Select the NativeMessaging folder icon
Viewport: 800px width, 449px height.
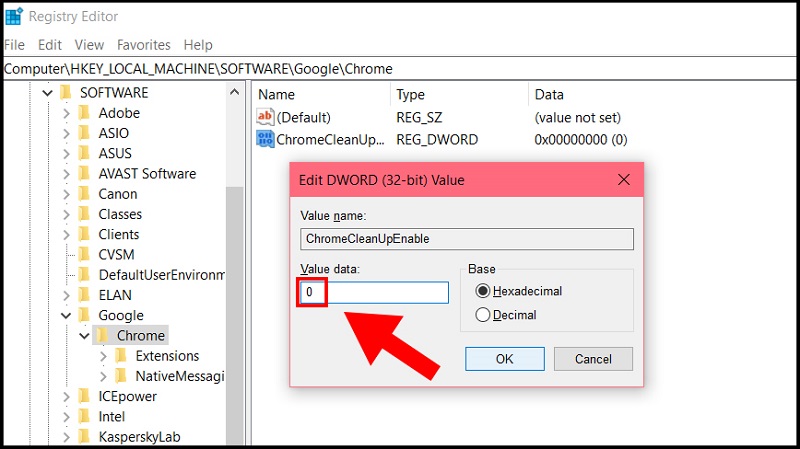121,376
